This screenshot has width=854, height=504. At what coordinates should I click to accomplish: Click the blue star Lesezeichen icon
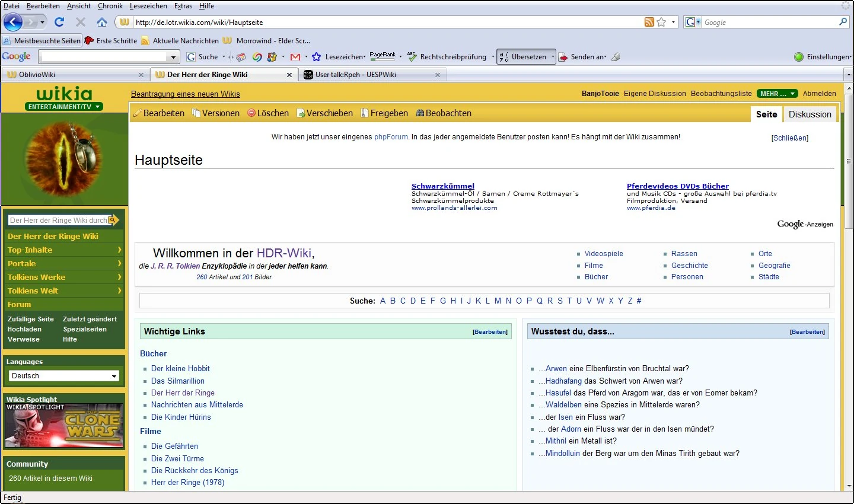point(316,57)
